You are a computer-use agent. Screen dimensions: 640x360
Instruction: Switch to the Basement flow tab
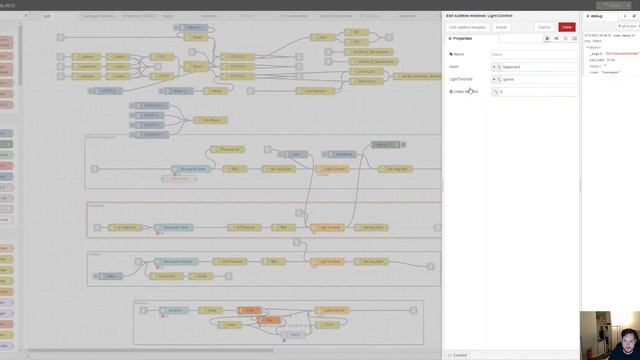click(x=407, y=16)
